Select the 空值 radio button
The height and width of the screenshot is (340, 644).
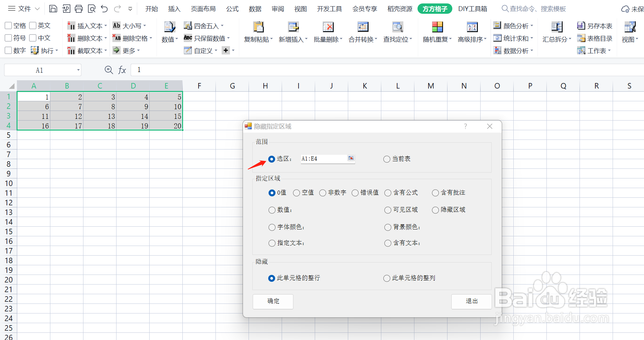pyautogui.click(x=296, y=193)
